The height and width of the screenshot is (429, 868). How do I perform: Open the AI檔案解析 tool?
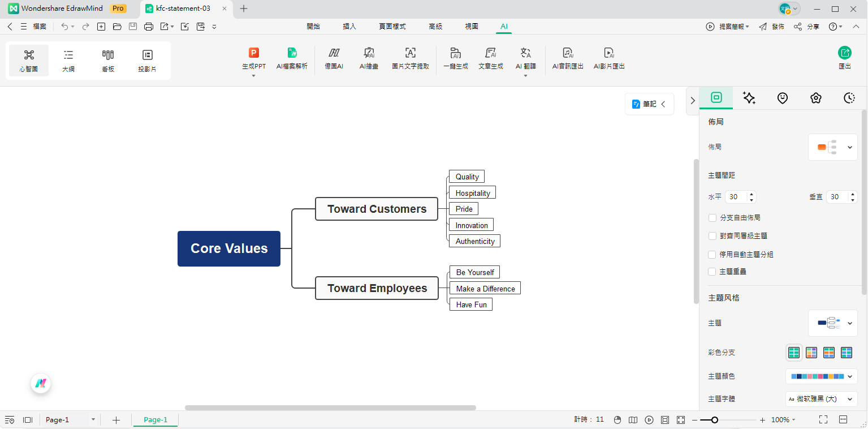(292, 53)
